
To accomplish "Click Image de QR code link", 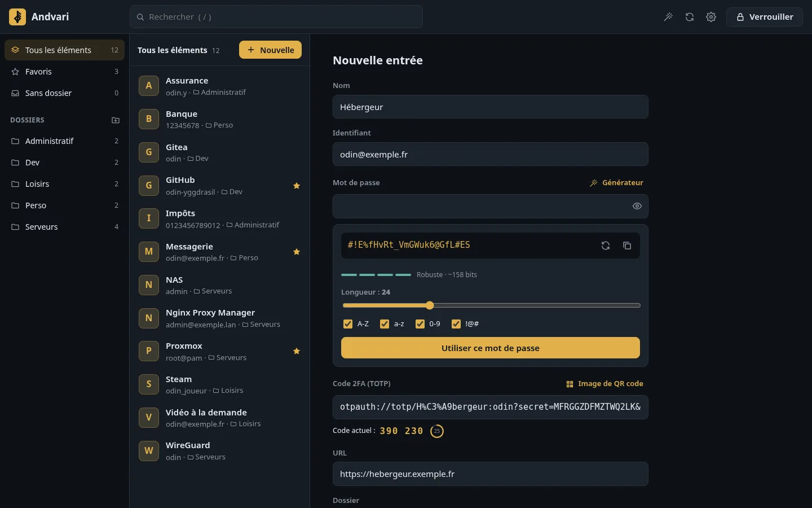I will point(604,384).
